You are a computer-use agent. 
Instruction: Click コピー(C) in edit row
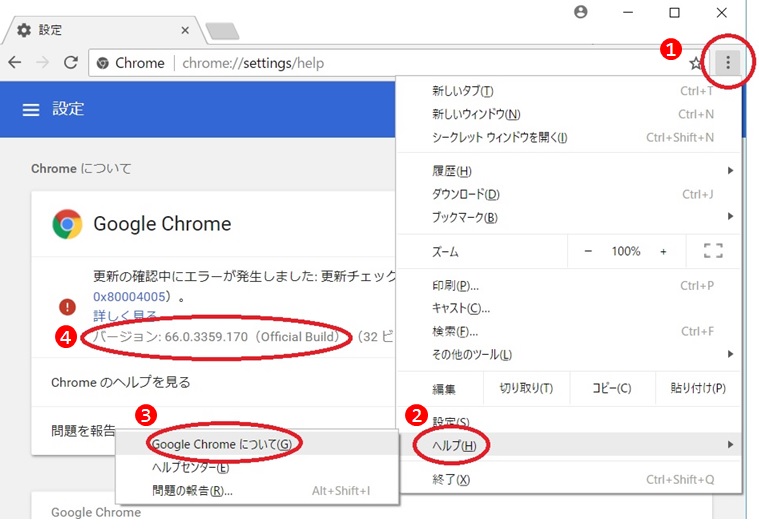tap(612, 388)
